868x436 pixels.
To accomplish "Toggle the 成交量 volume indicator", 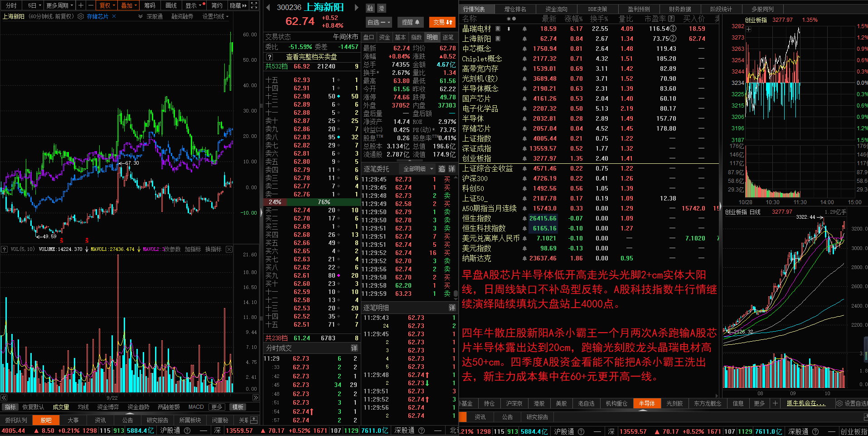I will pyautogui.click(x=61, y=407).
